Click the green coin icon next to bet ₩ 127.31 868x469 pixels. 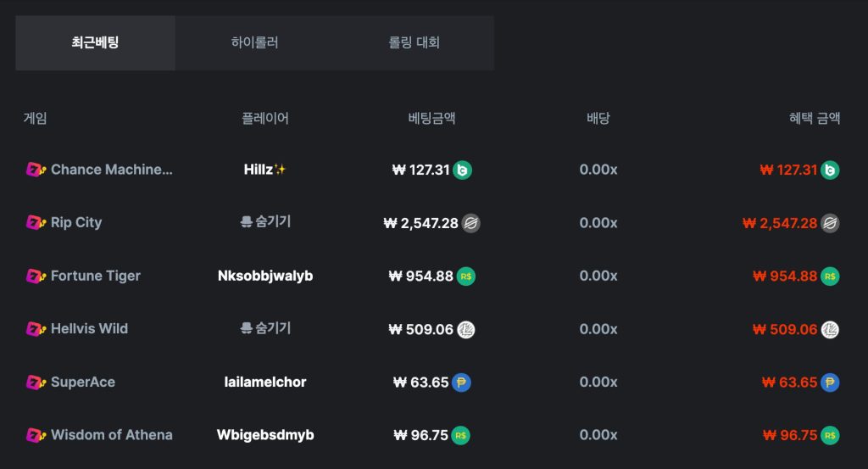(462, 170)
